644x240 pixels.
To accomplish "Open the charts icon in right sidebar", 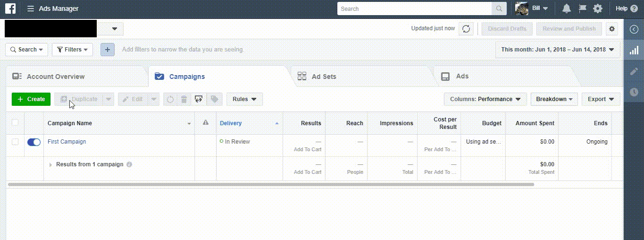I will [x=634, y=50].
